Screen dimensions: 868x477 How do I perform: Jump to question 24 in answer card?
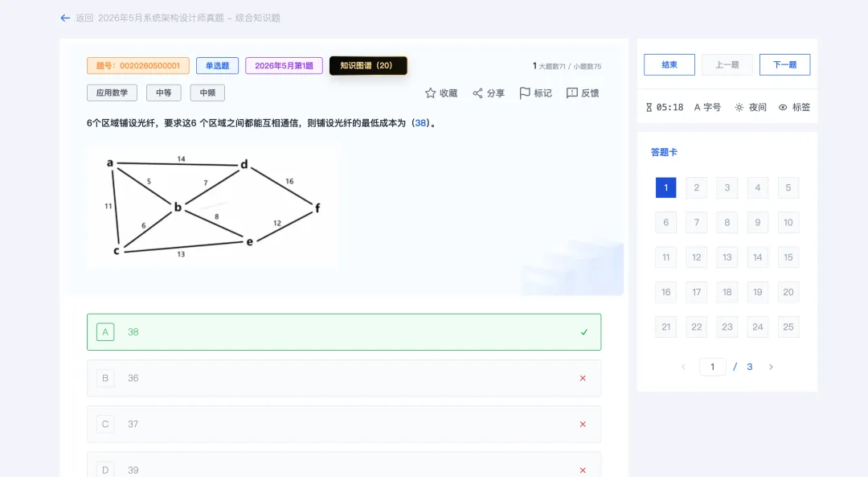coord(758,327)
